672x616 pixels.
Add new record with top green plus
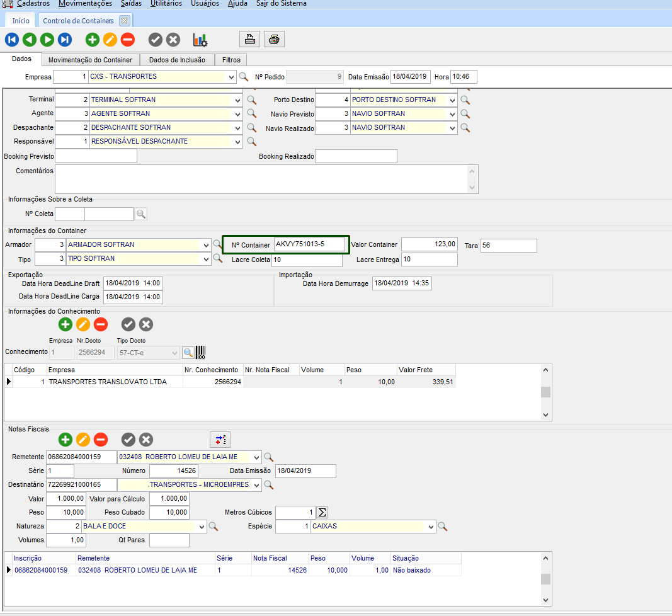coord(93,40)
